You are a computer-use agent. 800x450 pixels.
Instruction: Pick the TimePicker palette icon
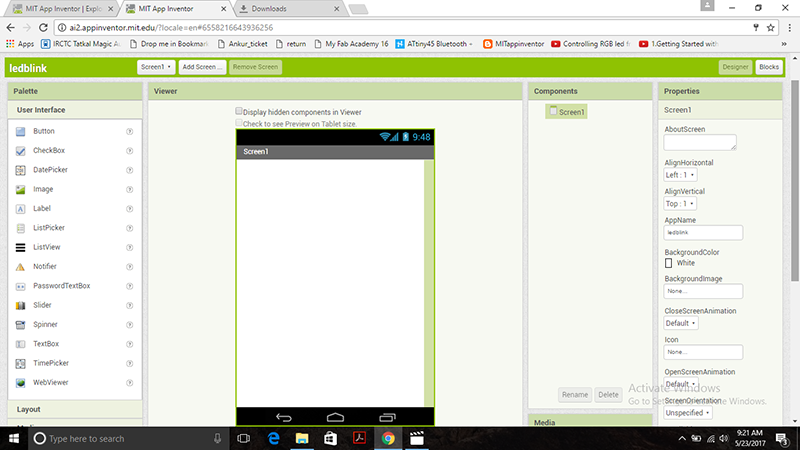coord(20,364)
